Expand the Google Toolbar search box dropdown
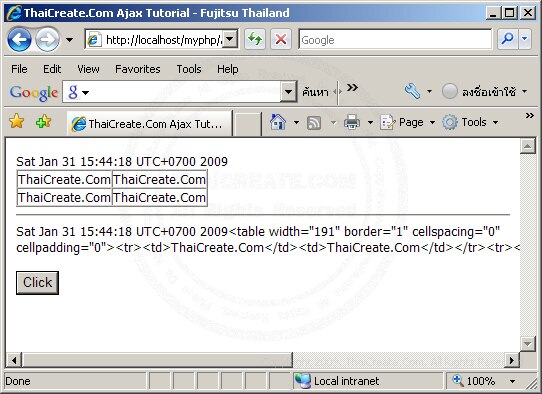Screen dimensions: 542x394 pyautogui.click(x=288, y=92)
